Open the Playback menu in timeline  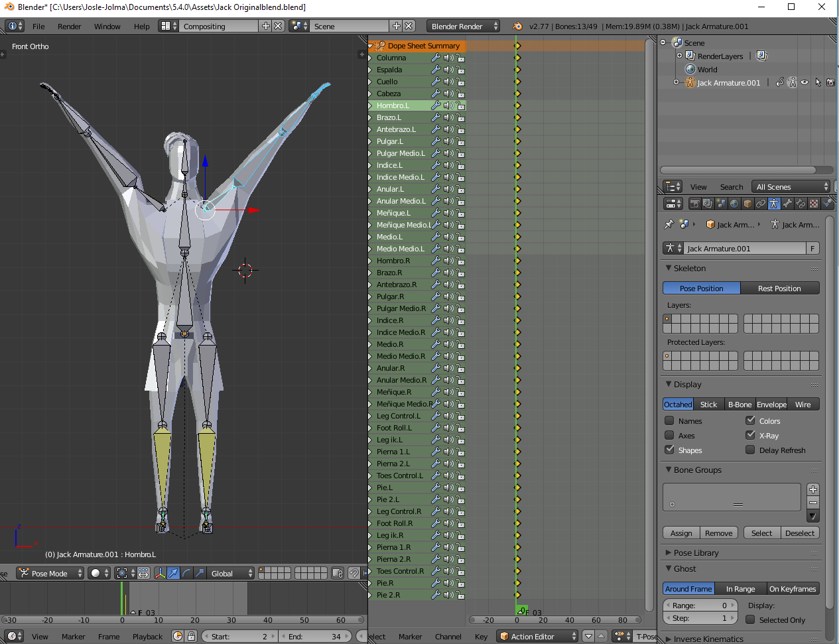coord(147,637)
